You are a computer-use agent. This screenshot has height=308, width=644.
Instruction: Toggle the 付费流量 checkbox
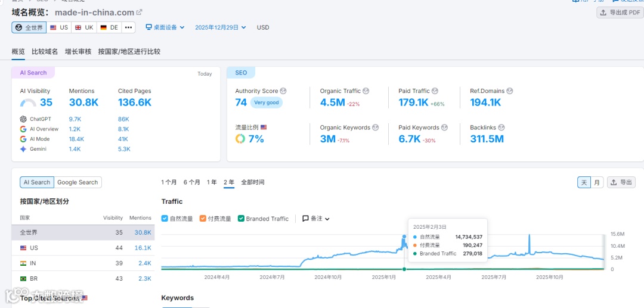point(203,219)
